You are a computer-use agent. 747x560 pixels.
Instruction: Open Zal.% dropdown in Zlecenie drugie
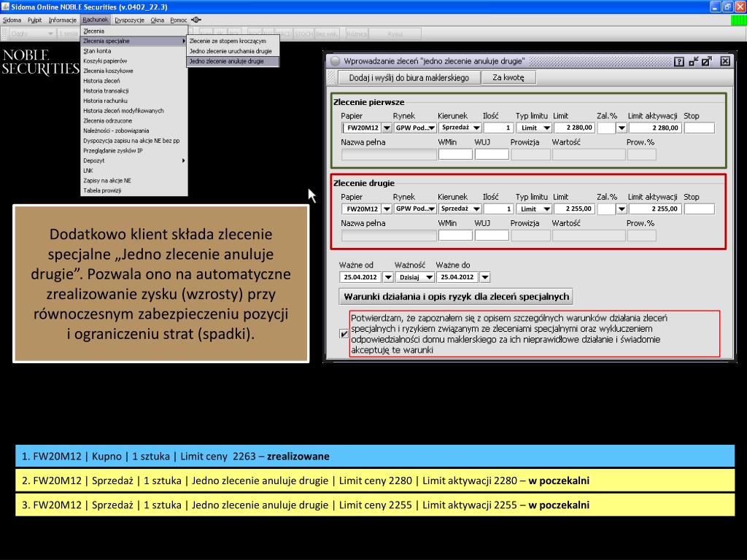622,209
